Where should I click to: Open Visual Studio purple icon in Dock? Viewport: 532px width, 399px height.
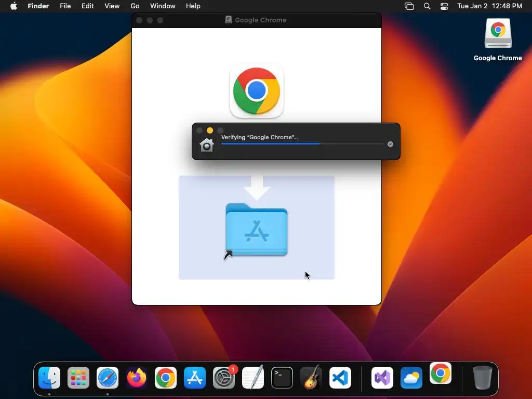(382, 378)
